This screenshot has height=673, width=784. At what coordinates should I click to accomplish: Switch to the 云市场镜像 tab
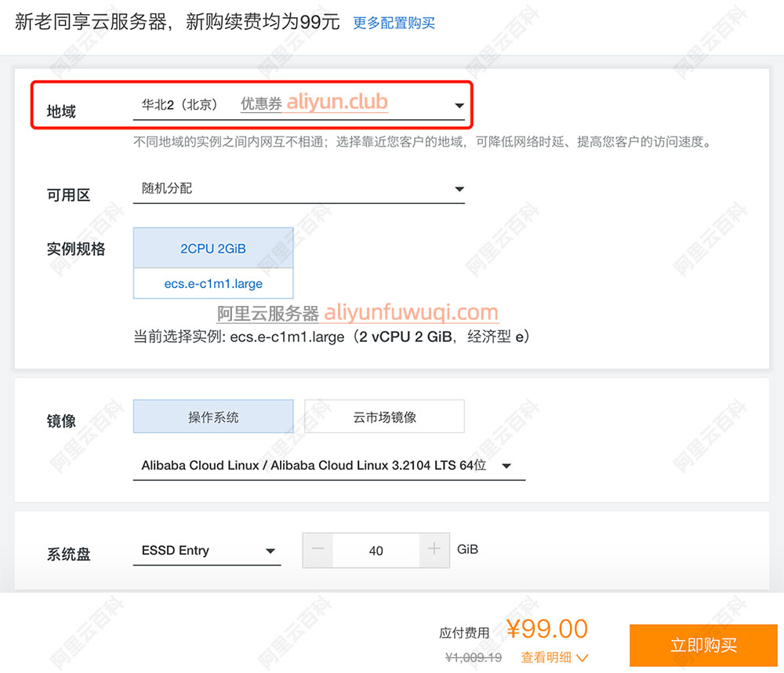[x=384, y=417]
